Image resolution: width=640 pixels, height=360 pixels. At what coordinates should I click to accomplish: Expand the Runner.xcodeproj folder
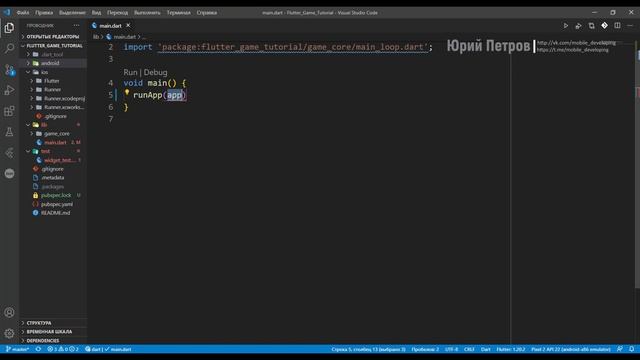[53, 98]
